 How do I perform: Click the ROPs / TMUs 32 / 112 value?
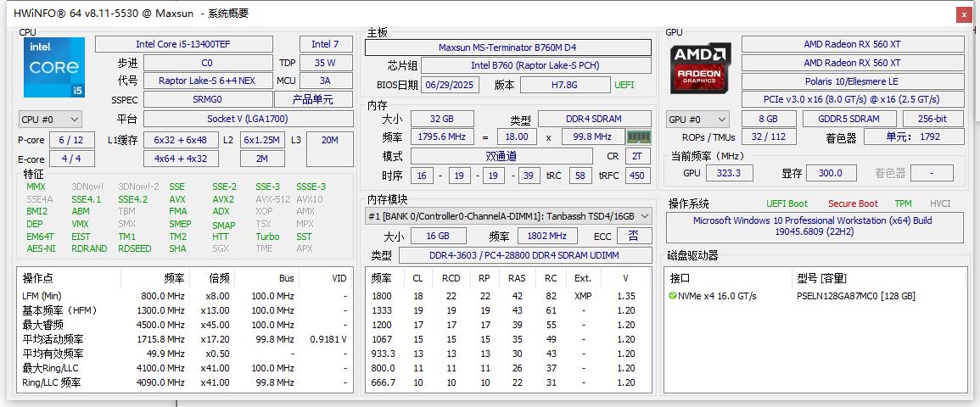coord(769,137)
